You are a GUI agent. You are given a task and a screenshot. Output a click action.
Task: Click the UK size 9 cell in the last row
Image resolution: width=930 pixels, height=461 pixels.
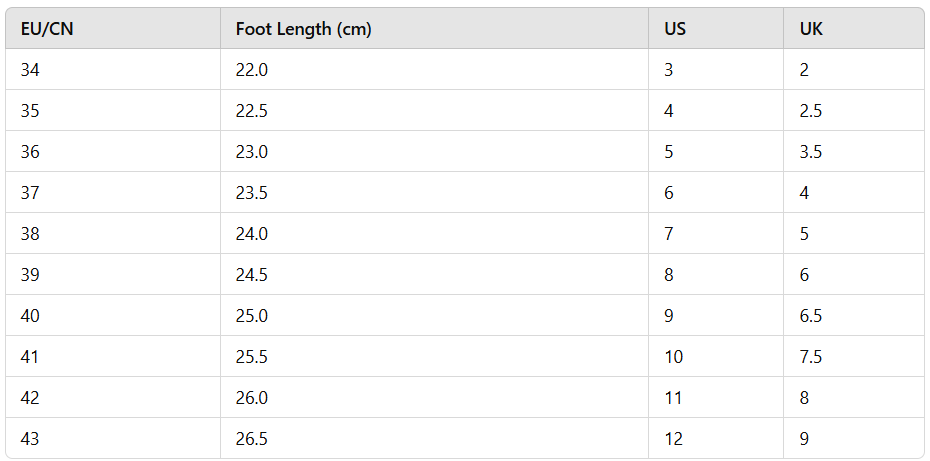[805, 438]
